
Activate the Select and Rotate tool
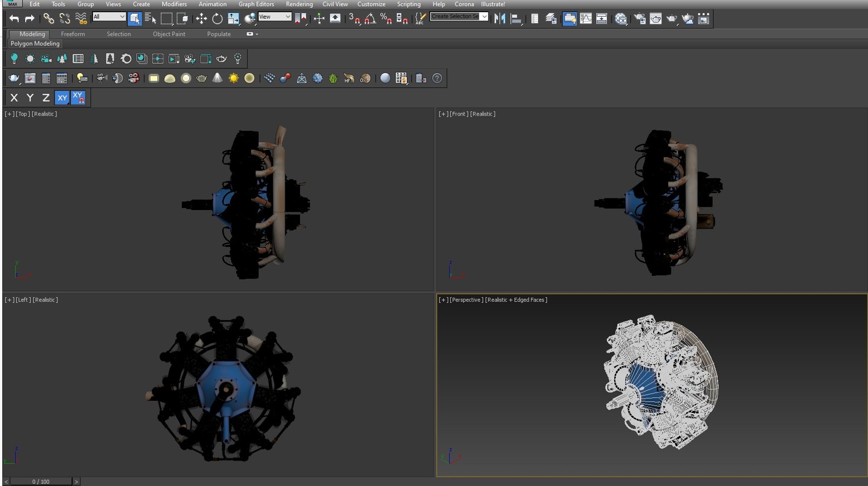tap(217, 19)
